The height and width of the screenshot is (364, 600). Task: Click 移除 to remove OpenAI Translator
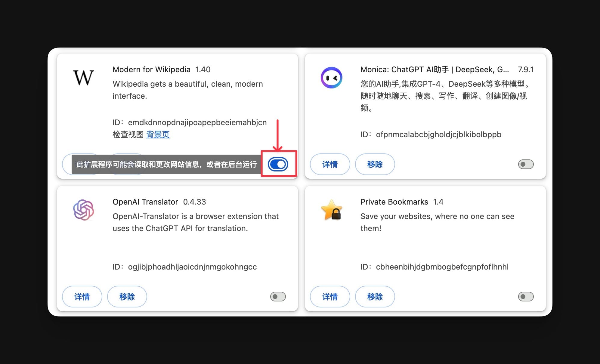click(127, 297)
